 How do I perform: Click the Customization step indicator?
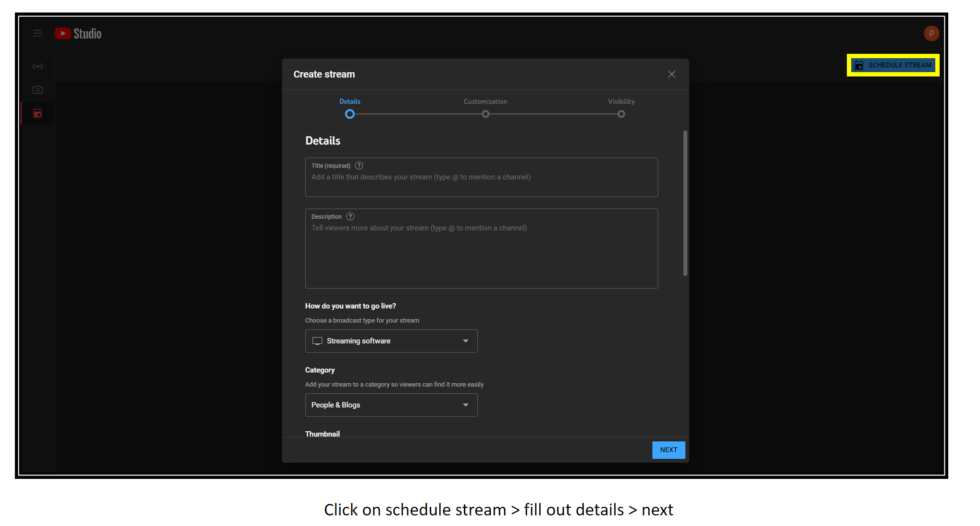click(485, 114)
